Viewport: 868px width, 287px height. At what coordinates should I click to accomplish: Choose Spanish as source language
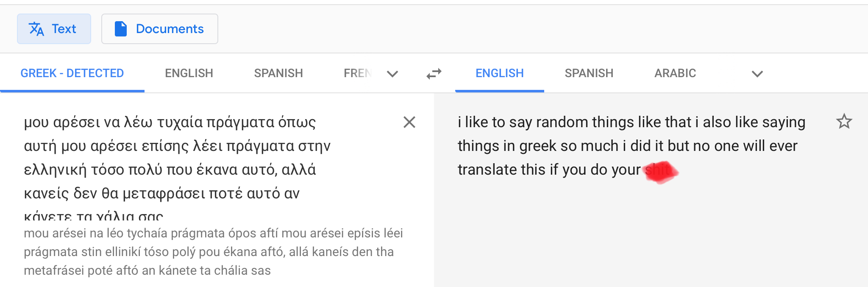278,73
